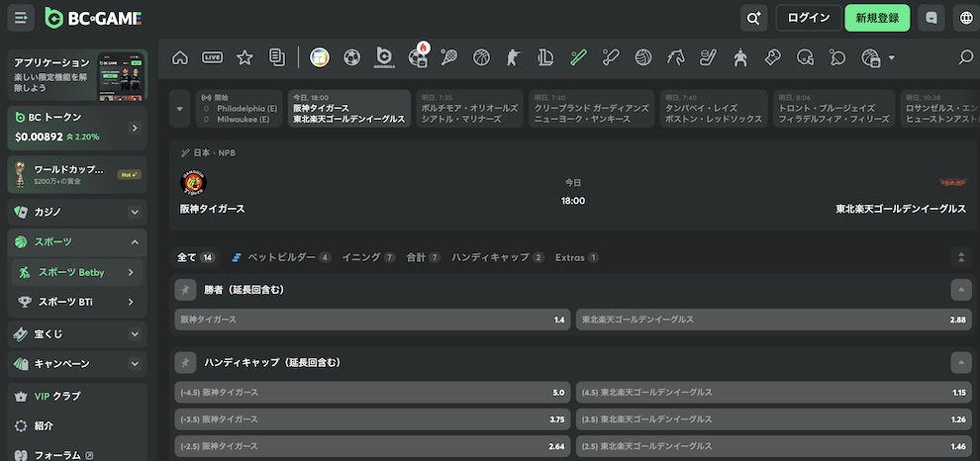Switch to ハンディキャップ tab
Image resolution: width=980 pixels, height=461 pixels.
tap(498, 257)
